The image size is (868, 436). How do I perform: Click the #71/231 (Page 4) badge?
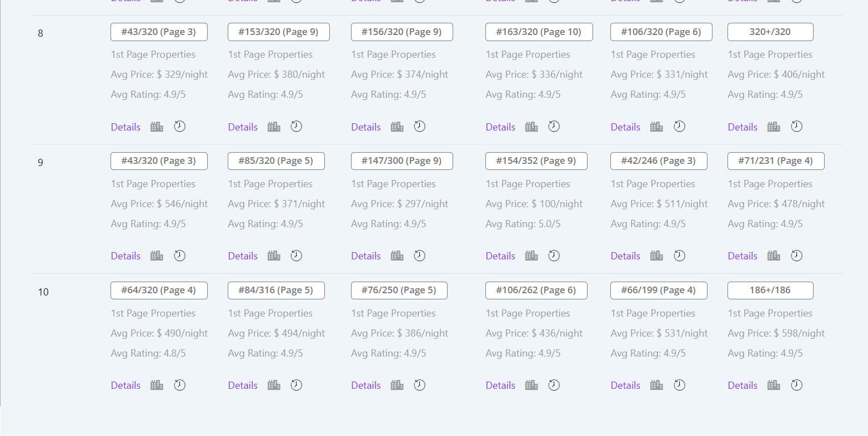[776, 161]
